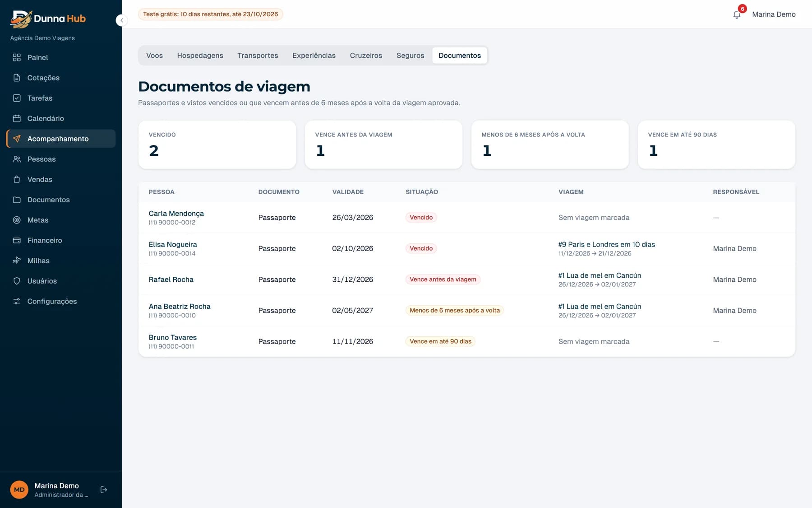Click the Dunna Hub logo
Screen dimensions: 812x508
click(x=48, y=19)
